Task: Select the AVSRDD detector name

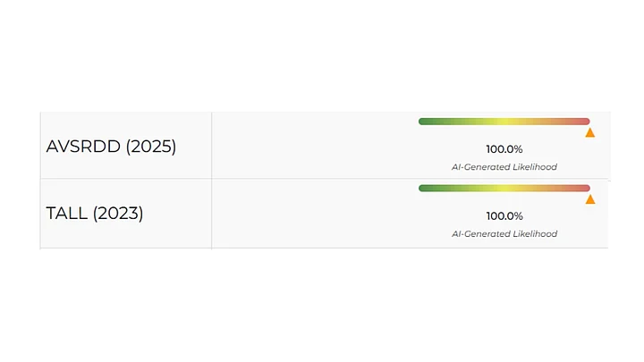Action: [84, 146]
